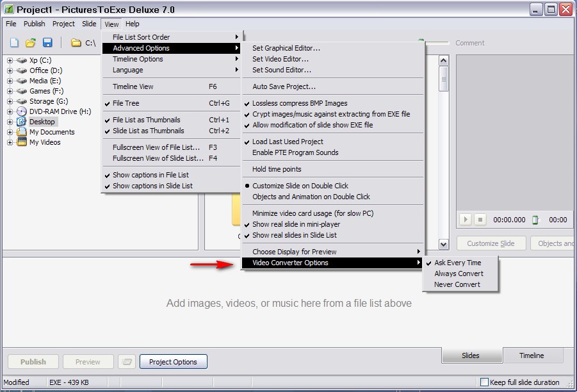This screenshot has width=577, height=392.
Task: Select Always Convert video option
Action: click(x=460, y=274)
